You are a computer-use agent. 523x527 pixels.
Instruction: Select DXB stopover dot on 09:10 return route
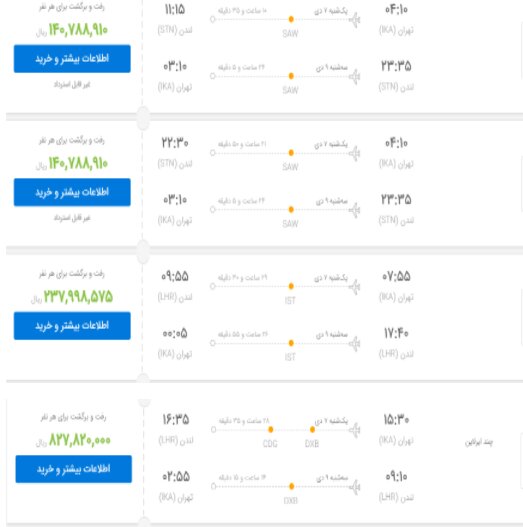click(x=292, y=486)
